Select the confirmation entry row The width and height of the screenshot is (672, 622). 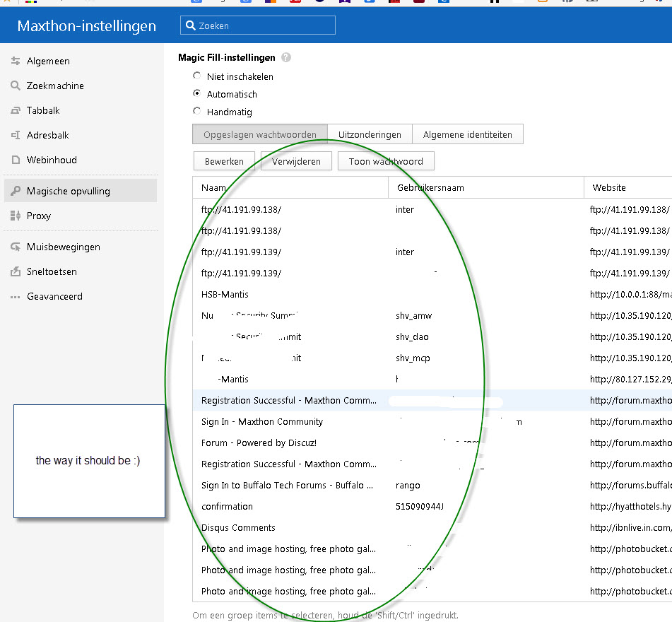(x=432, y=506)
